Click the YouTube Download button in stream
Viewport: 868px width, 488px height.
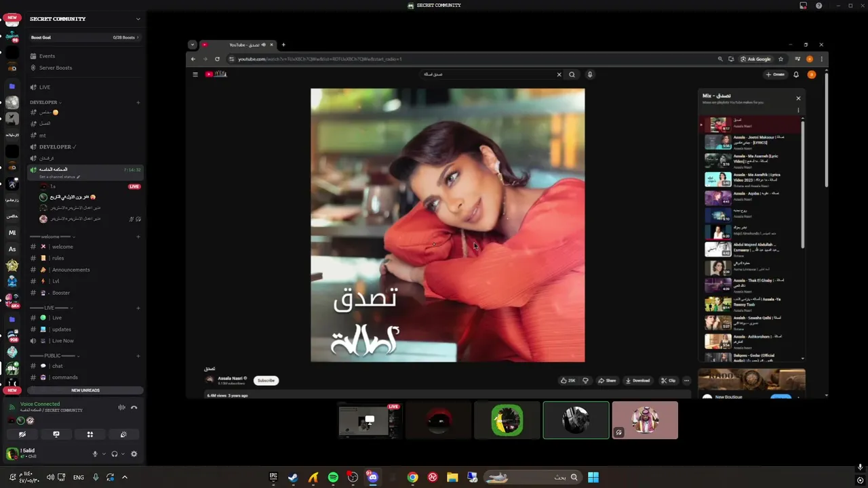click(x=637, y=381)
